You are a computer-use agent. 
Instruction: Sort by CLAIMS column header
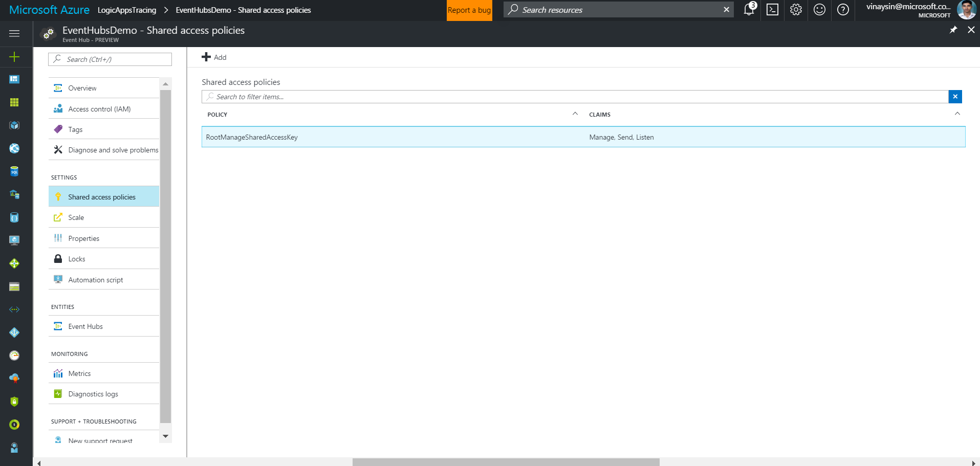click(x=600, y=115)
